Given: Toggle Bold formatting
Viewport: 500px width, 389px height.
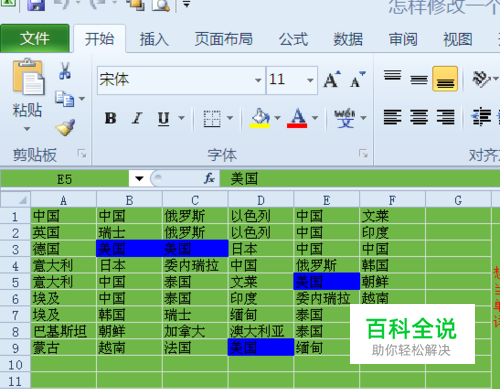Looking at the screenshot, I should point(111,118).
